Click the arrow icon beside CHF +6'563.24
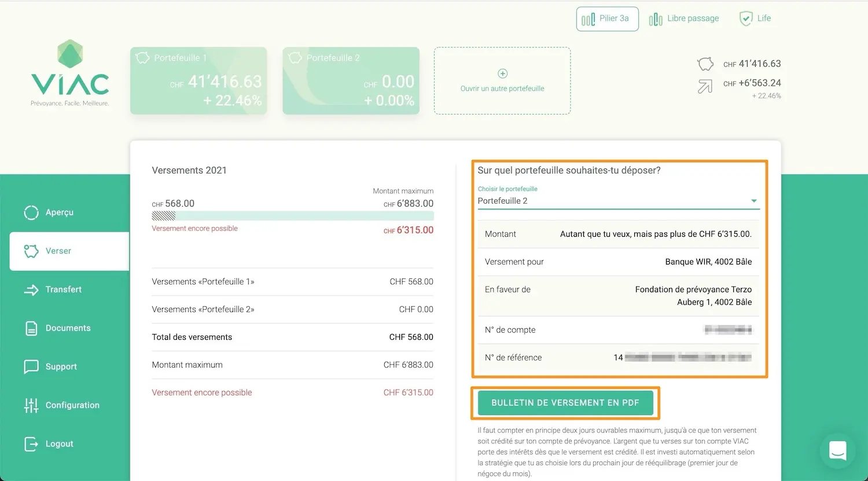 tap(705, 87)
